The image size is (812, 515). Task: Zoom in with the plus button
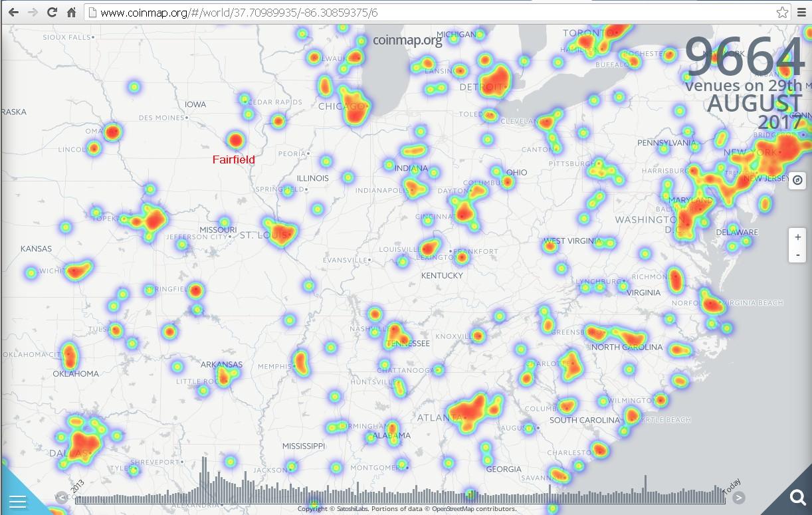pyautogui.click(x=797, y=237)
